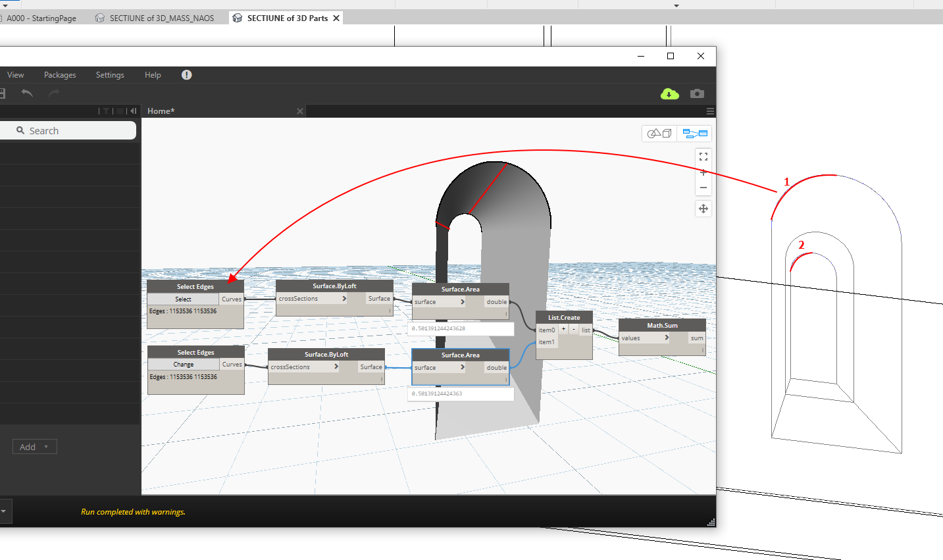Switch to graph view navigation mode

pyautogui.click(x=695, y=134)
